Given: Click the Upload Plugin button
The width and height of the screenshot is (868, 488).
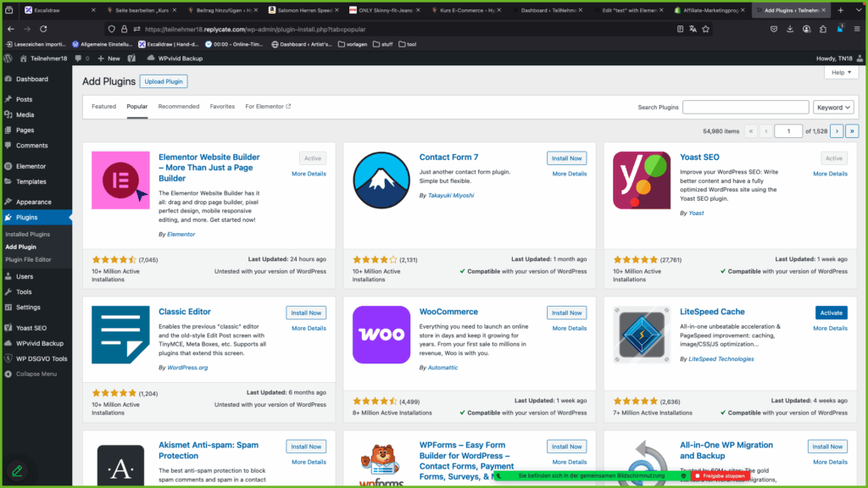Looking at the screenshot, I should [164, 81].
